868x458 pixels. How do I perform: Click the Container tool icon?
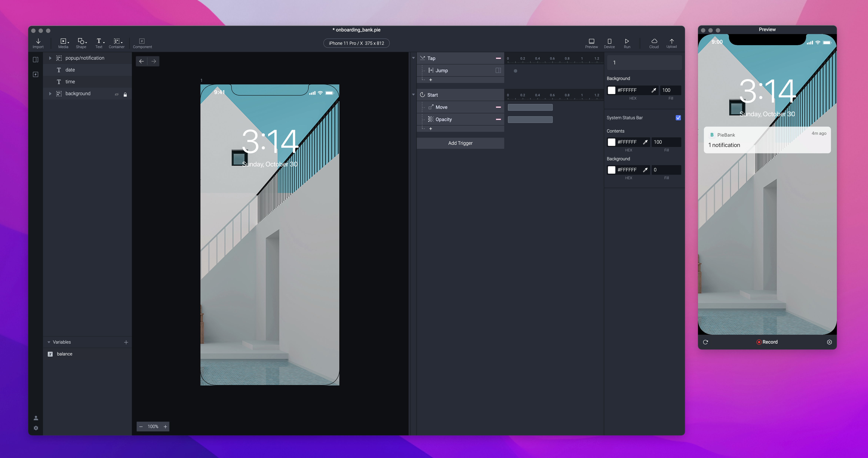(x=117, y=41)
